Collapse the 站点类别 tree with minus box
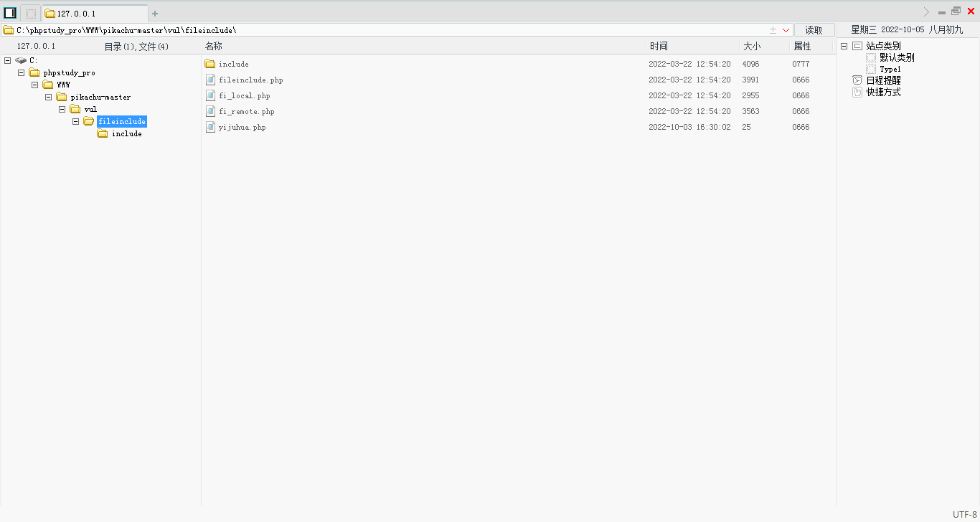The height and width of the screenshot is (522, 980). (x=844, y=45)
